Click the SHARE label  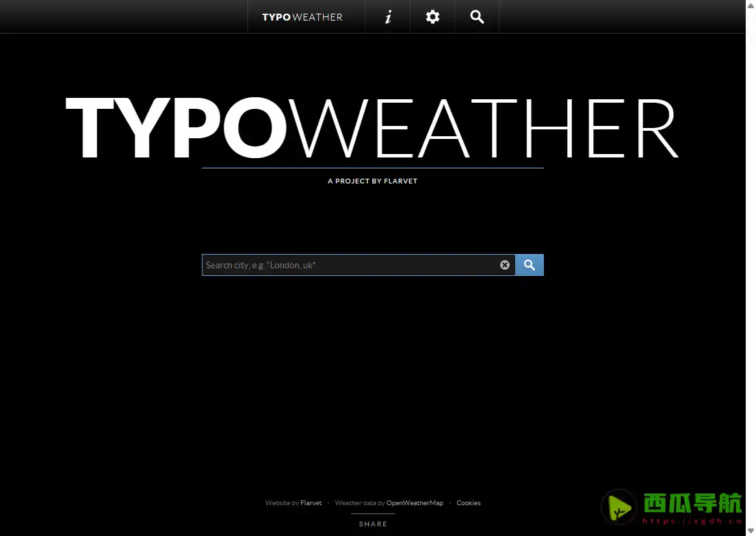pos(373,524)
